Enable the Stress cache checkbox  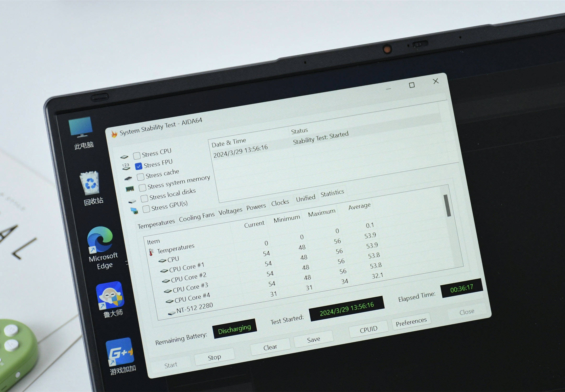coord(140,177)
